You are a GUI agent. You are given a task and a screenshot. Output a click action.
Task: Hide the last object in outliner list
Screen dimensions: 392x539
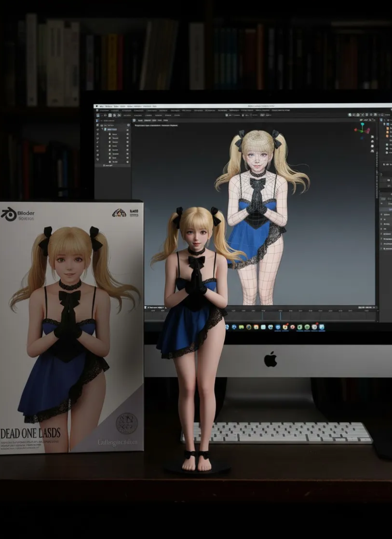[128, 162]
